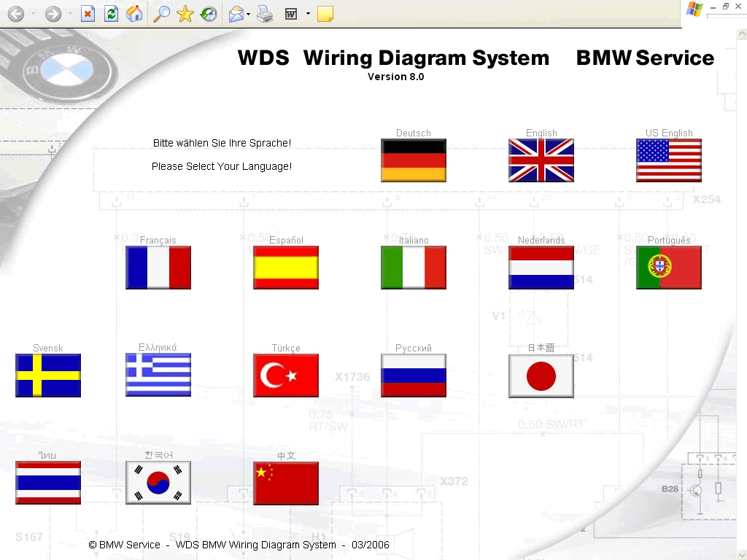Open the History icon
The height and width of the screenshot is (560, 747).
tap(208, 14)
